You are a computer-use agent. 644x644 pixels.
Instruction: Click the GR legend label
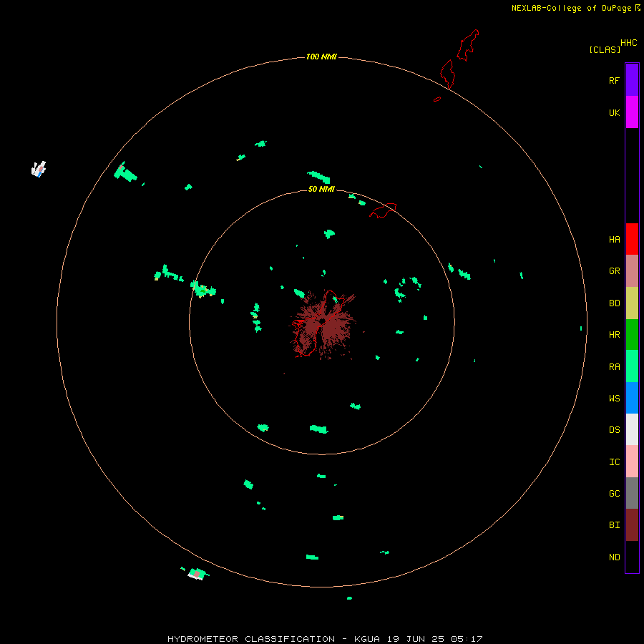615,271
